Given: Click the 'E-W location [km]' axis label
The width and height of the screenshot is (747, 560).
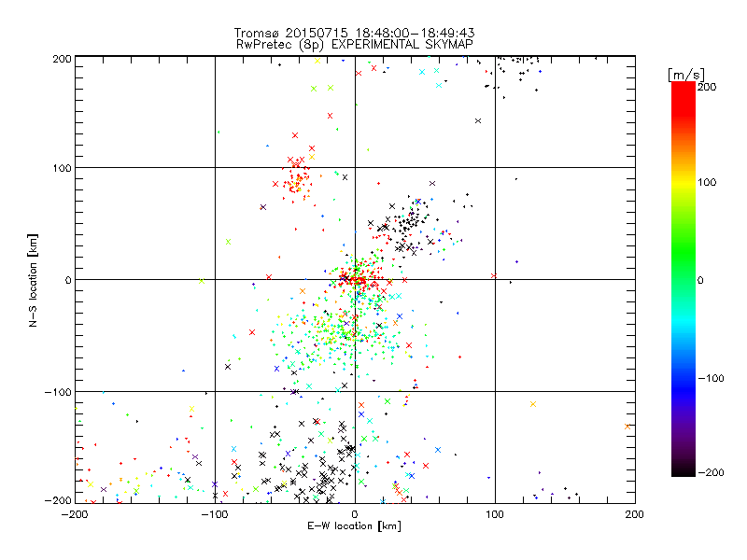Looking at the screenshot, I should [354, 526].
